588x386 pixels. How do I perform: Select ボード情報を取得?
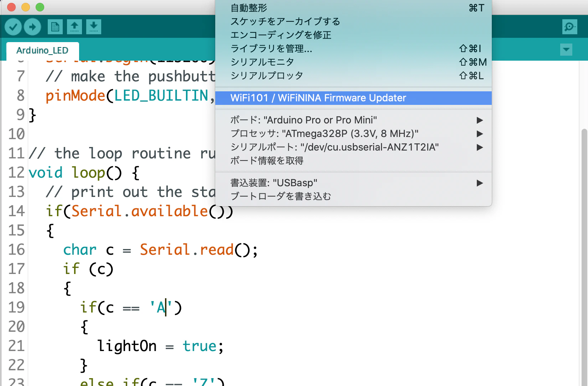pyautogui.click(x=354, y=161)
